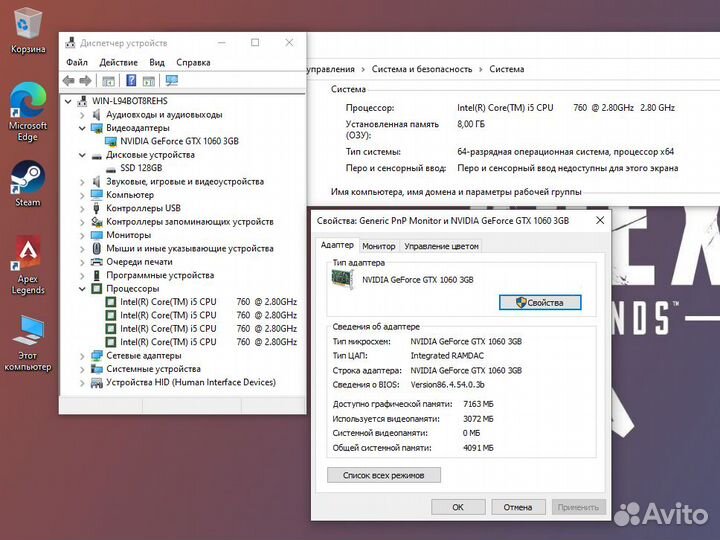This screenshot has width=720, height=540.
Task: Open the Файл menu
Action: pos(77,62)
